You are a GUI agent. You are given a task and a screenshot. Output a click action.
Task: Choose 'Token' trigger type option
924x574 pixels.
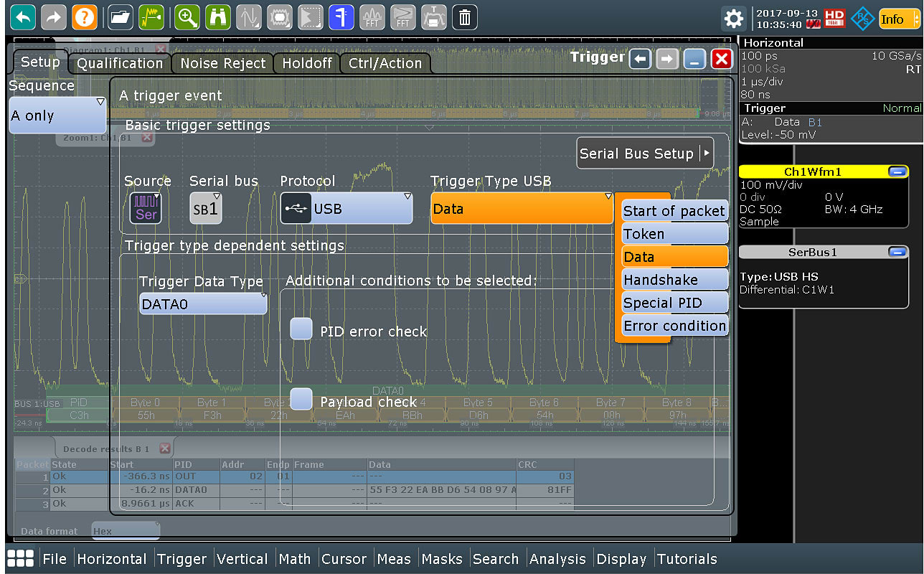coord(674,234)
